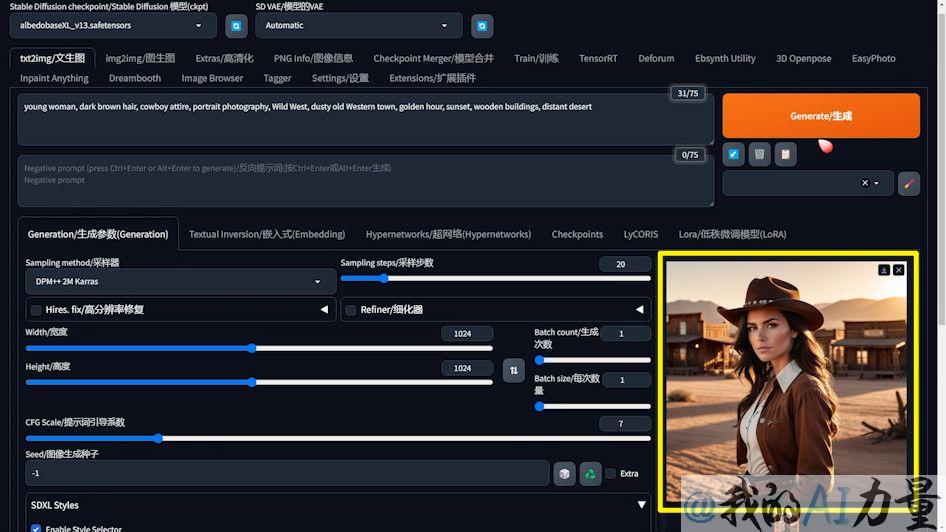Enable Hires. fix checkbox
946x532 pixels.
pos(36,310)
